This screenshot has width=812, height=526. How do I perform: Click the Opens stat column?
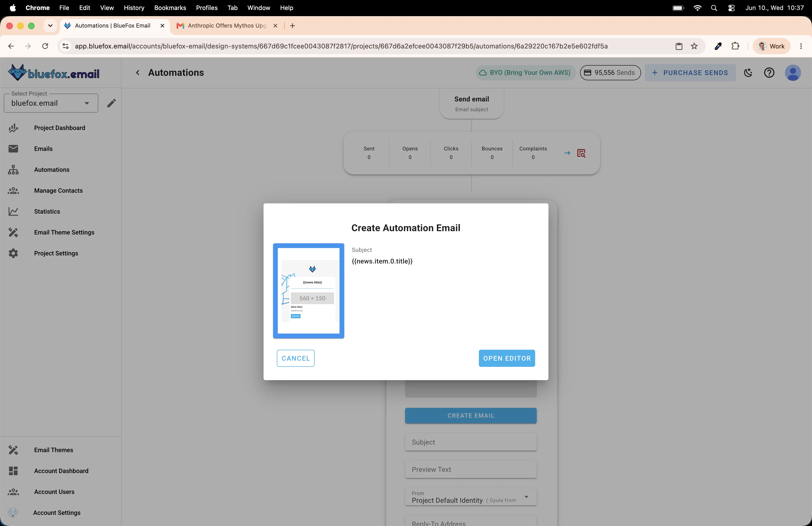click(410, 153)
